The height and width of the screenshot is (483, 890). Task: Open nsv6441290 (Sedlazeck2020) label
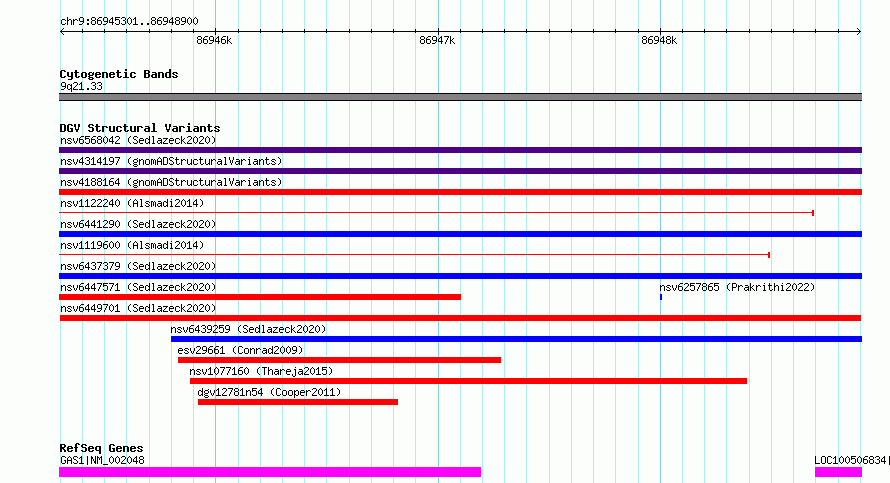138,224
